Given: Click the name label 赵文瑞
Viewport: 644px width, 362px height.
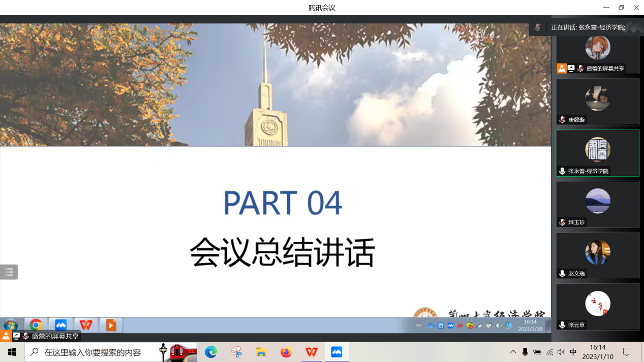Looking at the screenshot, I should click(x=576, y=274).
